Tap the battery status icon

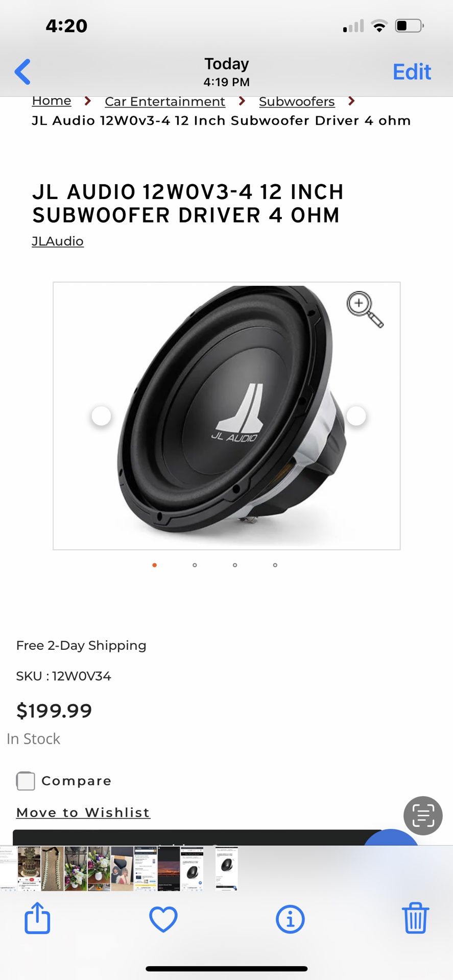(410, 26)
